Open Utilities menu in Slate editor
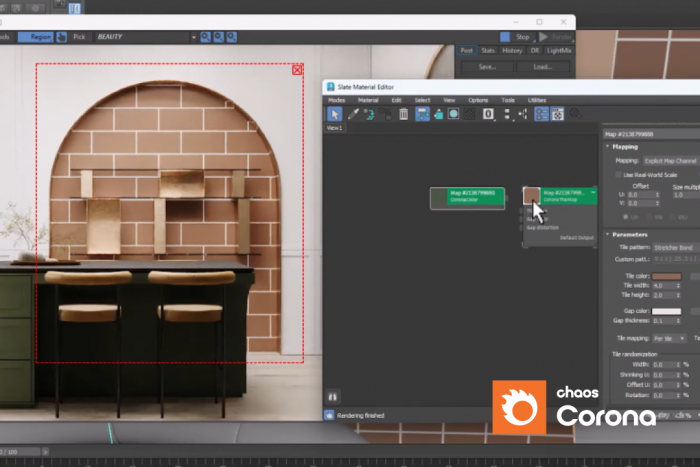This screenshot has width=700, height=467. pos(537,100)
